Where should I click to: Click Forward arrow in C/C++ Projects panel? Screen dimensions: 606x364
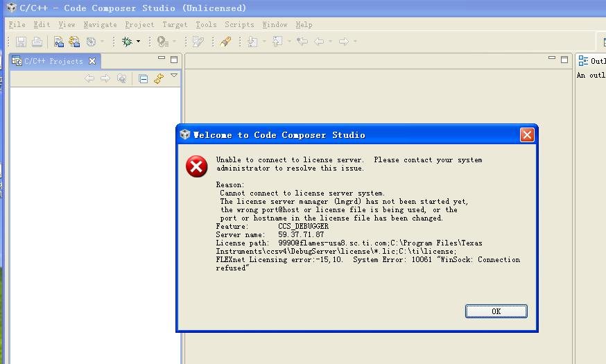[105, 78]
